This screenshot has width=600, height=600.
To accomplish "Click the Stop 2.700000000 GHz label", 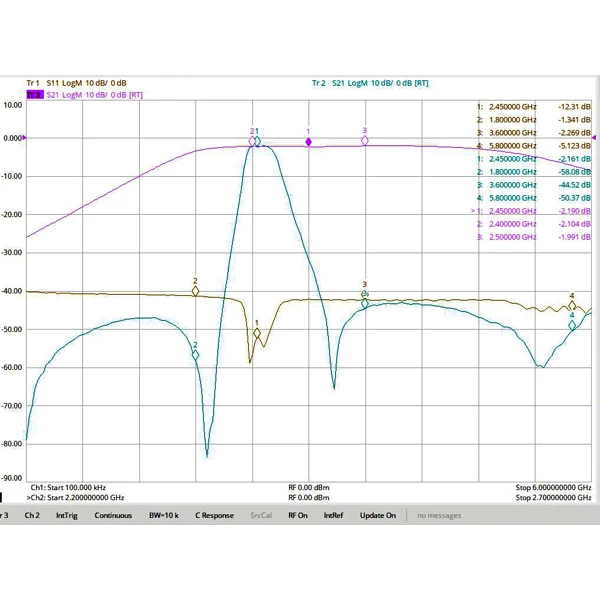I will 553,497.
